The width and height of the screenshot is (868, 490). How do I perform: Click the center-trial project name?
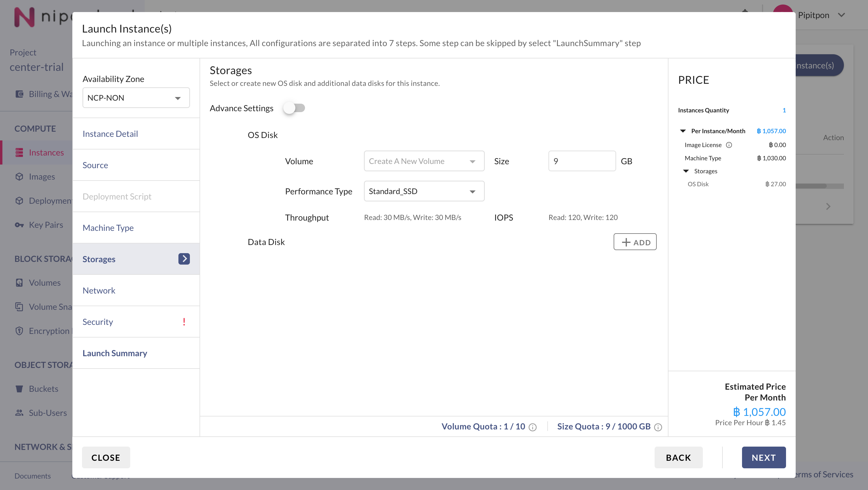click(36, 67)
